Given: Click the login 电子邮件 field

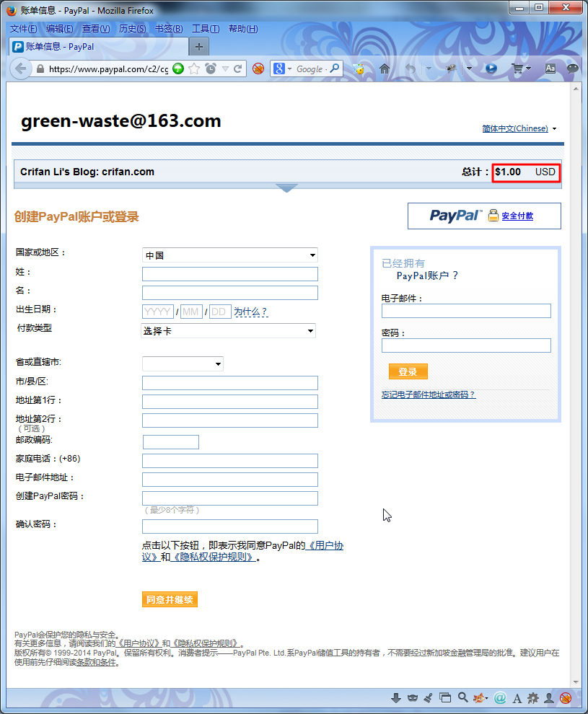Looking at the screenshot, I should [466, 311].
